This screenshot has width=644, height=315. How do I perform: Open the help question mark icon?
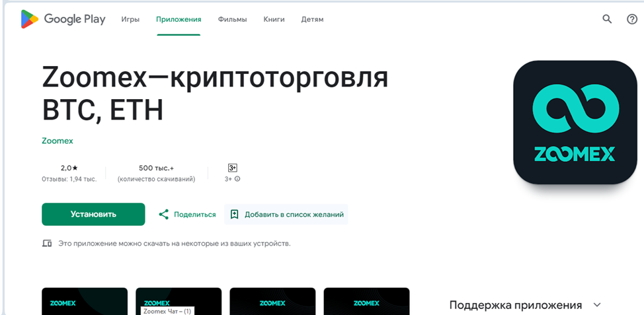(632, 19)
